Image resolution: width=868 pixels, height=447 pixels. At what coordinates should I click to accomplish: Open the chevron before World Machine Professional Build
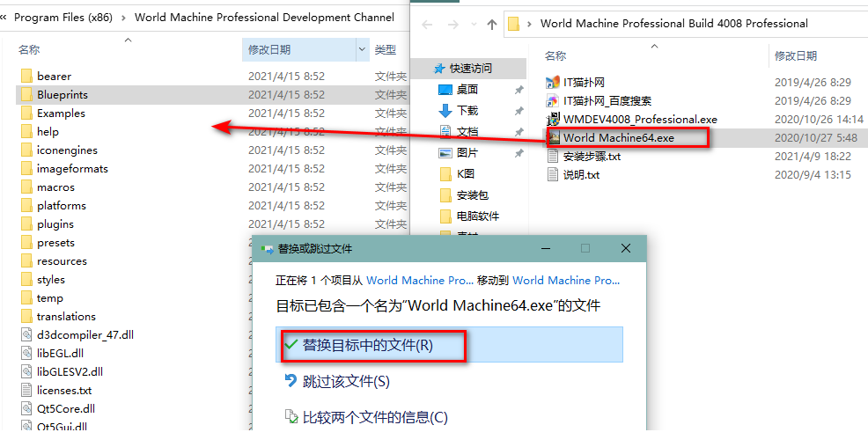click(x=529, y=24)
